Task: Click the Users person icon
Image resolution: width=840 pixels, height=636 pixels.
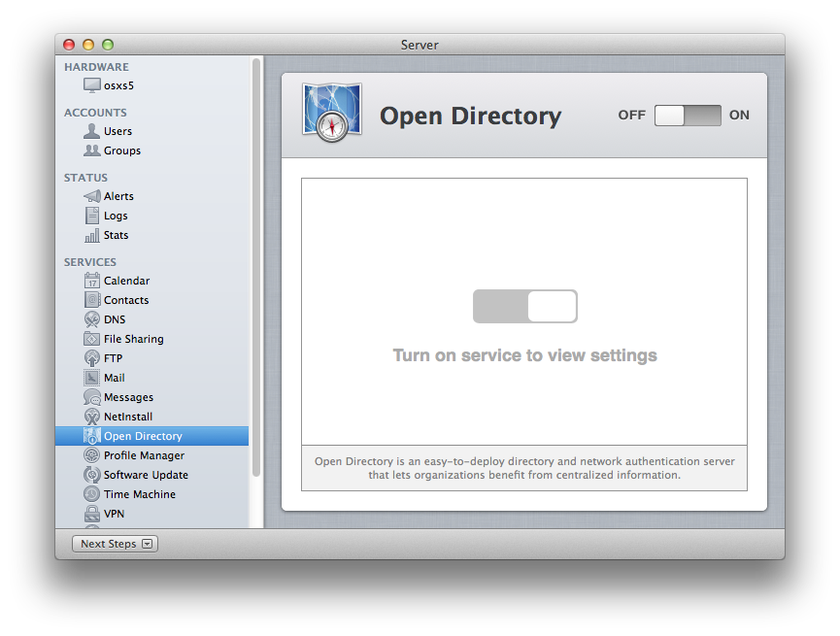Action: (91, 131)
